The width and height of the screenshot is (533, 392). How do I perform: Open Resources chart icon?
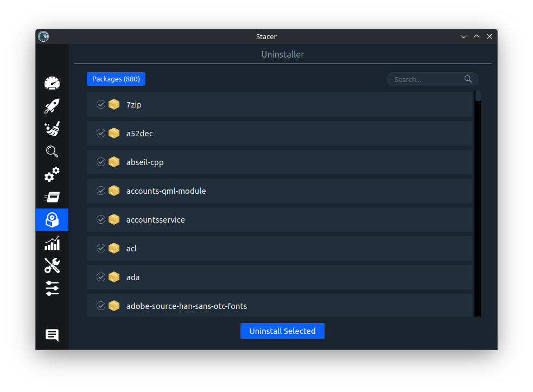[x=52, y=243]
